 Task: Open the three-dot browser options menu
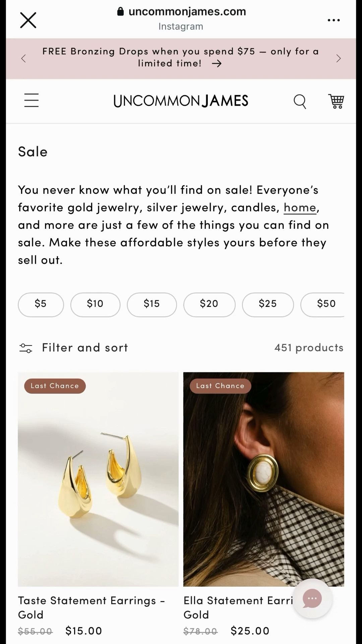(x=334, y=20)
